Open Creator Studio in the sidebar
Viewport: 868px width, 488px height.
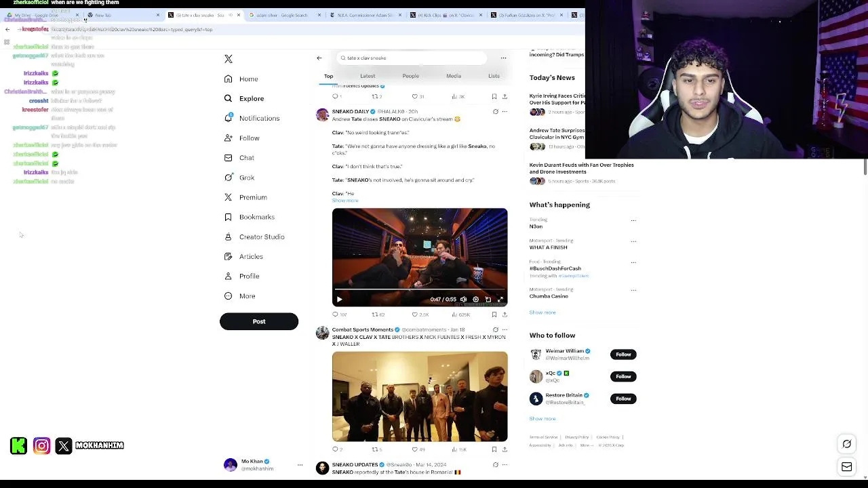pos(254,237)
